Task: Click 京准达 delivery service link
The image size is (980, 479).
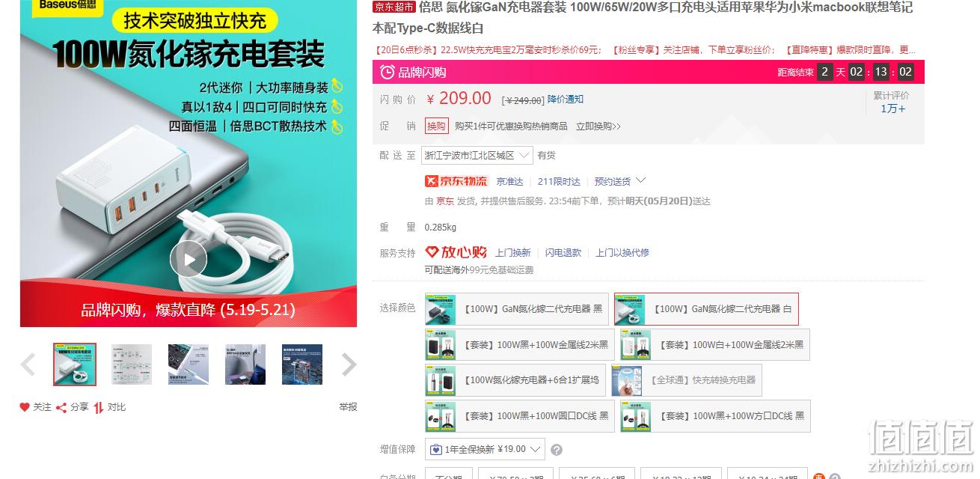Action: pos(509,181)
